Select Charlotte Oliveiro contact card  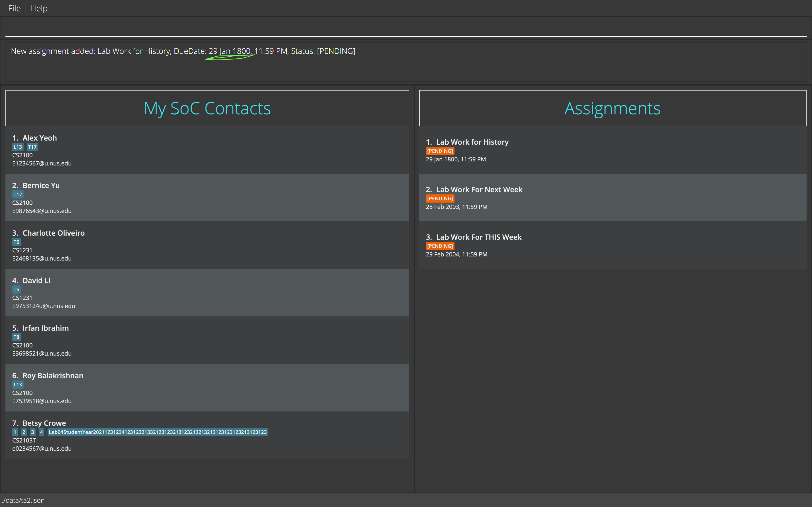[207, 245]
